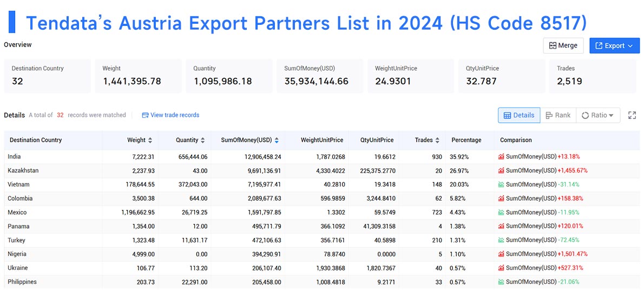Click the Weight overview card 1,441,395.78
This screenshot has width=644, height=291.
(x=138, y=76)
